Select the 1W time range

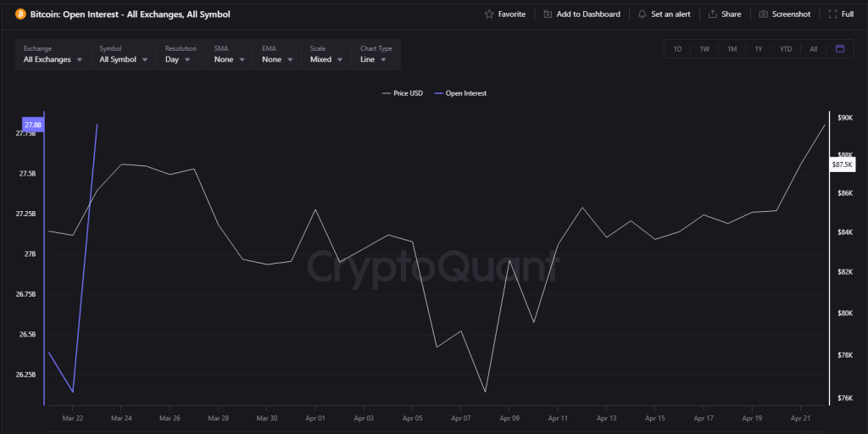click(x=704, y=49)
